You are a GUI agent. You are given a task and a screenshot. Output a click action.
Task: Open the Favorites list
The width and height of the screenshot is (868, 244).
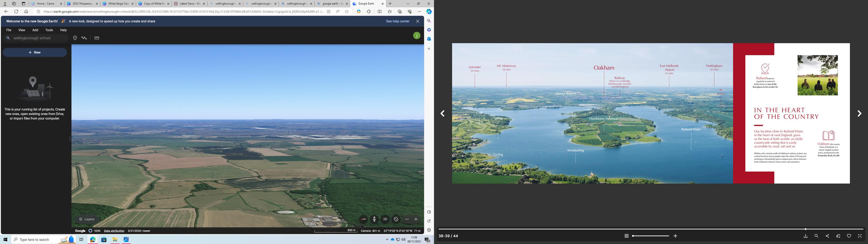(390, 12)
